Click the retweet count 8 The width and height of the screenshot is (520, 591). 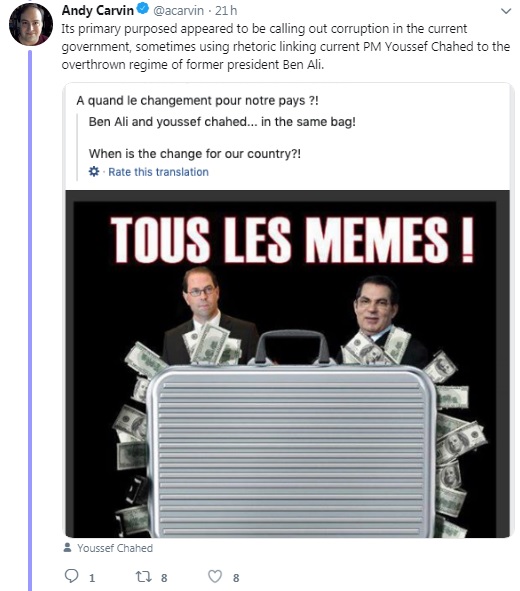tap(164, 578)
